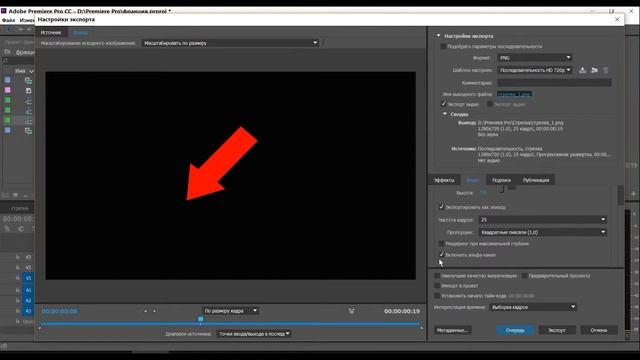640x360 pixels.
Task: Enable Use Maximum Render Quality checkbox
Action: (x=437, y=276)
